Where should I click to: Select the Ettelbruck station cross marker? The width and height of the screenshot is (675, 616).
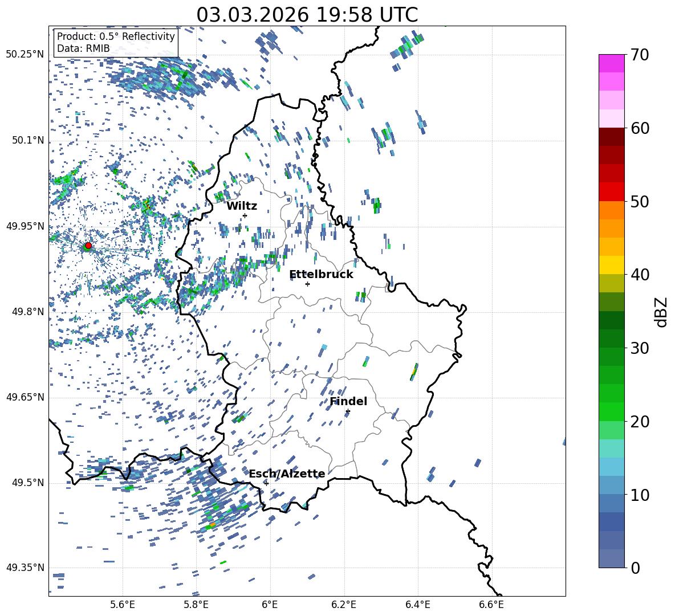click(x=307, y=284)
